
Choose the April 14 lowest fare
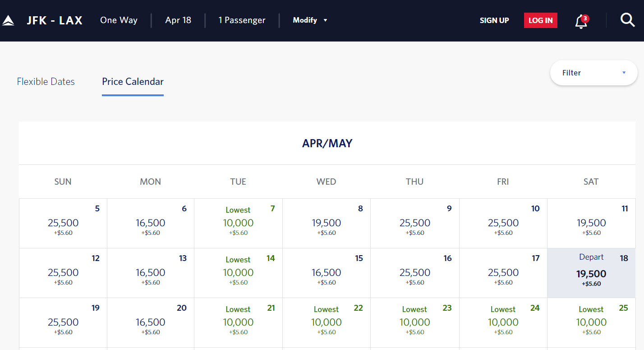point(238,273)
